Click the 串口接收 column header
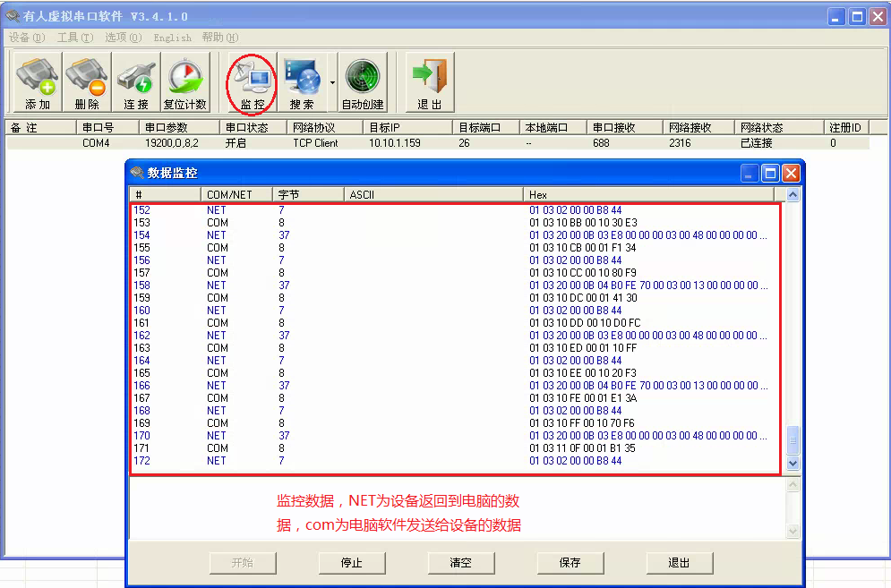The height and width of the screenshot is (588, 891). coord(624,127)
